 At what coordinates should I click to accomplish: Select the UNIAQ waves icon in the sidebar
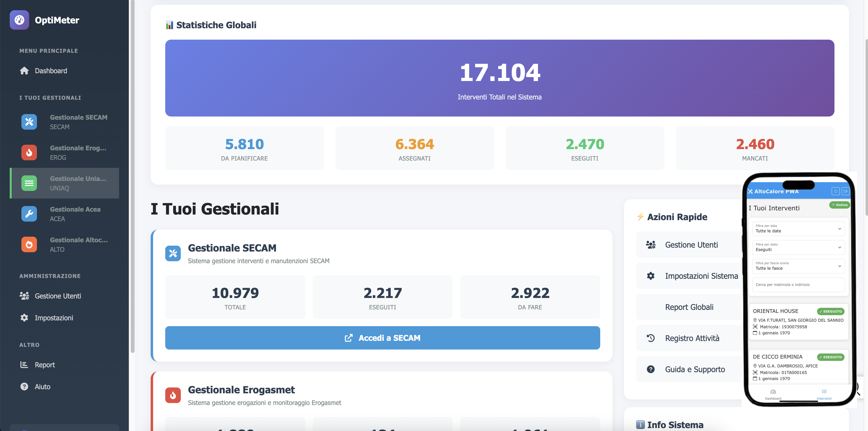coord(29,183)
